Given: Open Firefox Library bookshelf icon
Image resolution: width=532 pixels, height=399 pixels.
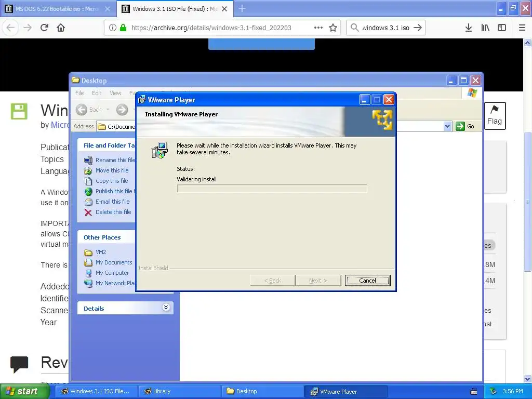Looking at the screenshot, I should (x=485, y=28).
